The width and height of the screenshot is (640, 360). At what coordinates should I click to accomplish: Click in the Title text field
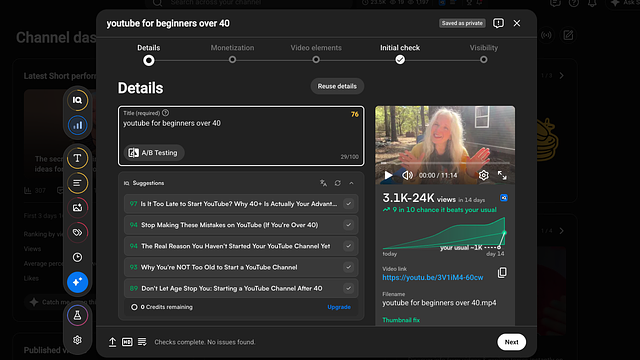tap(241, 136)
